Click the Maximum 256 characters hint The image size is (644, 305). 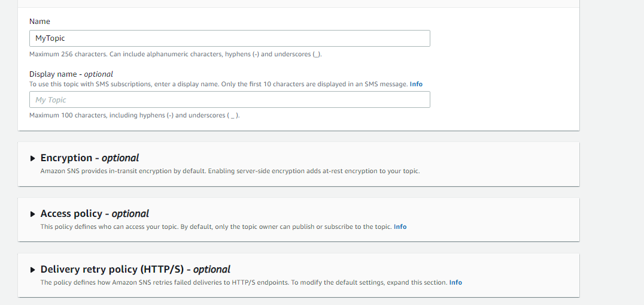pos(176,54)
